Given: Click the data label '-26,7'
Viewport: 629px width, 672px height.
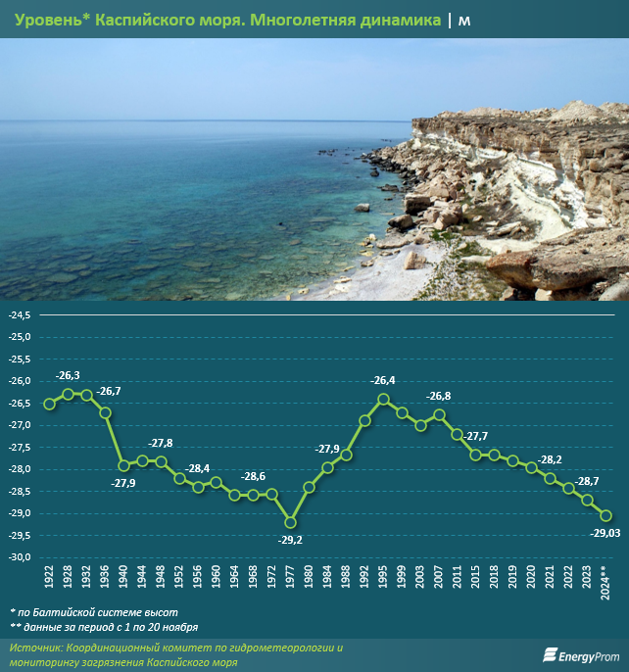Looking at the screenshot, I should point(109,391).
